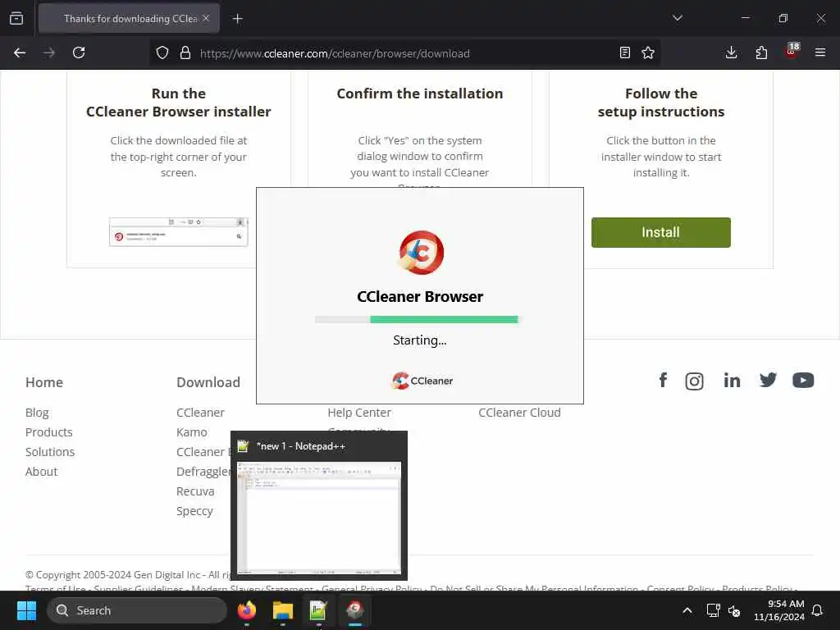This screenshot has height=630, width=840.
Task: Open Firefox from the taskbar
Action: [247, 610]
